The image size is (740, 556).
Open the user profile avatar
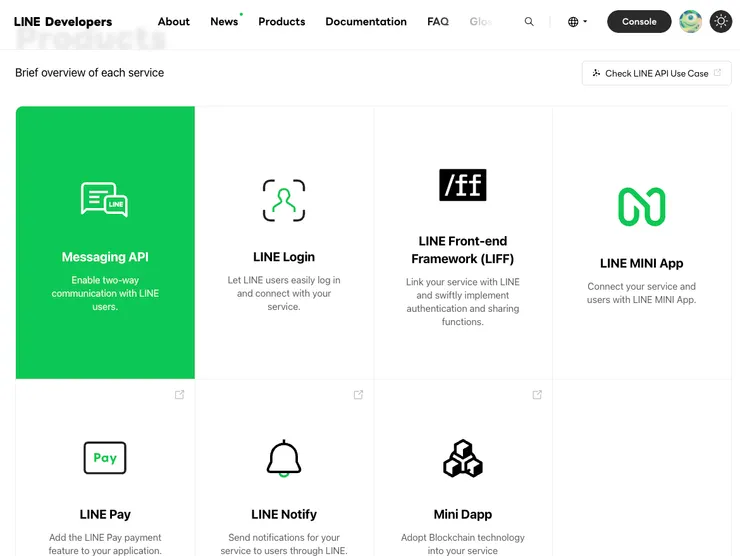click(x=690, y=22)
